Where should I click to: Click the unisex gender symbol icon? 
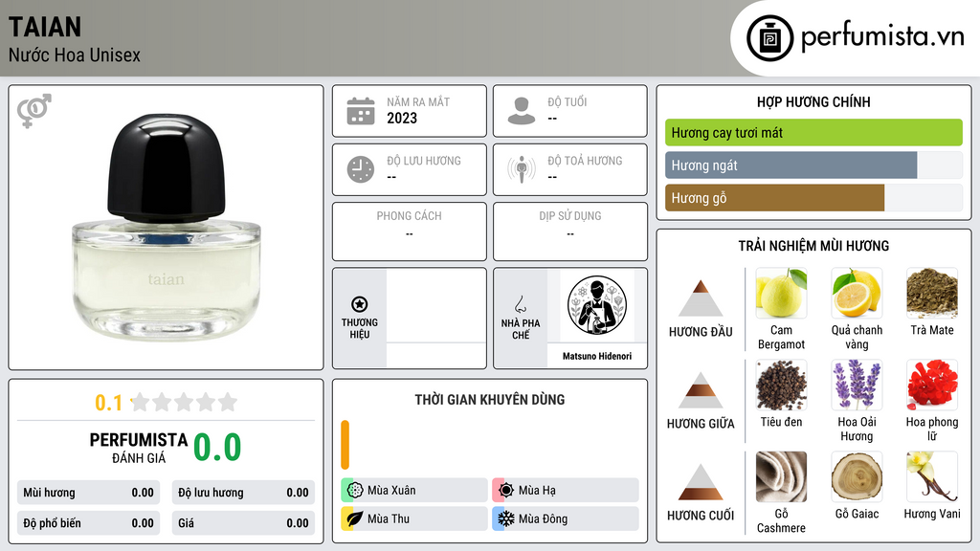[33, 111]
